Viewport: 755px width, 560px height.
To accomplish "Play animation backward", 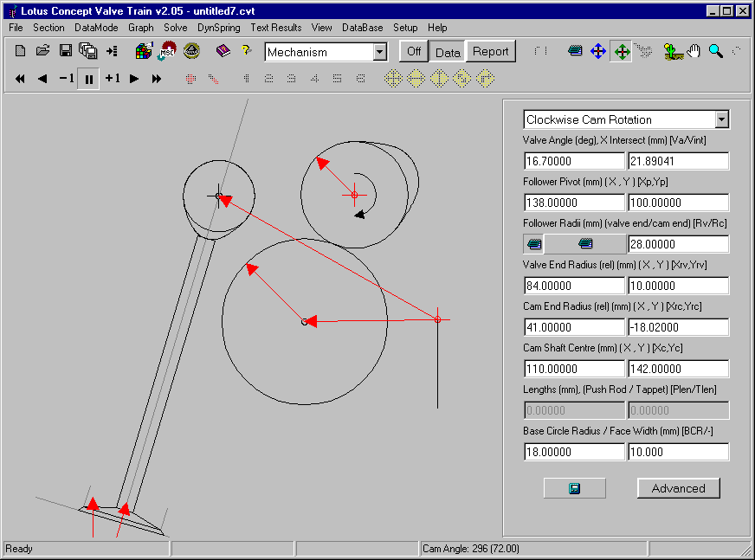I will click(42, 79).
